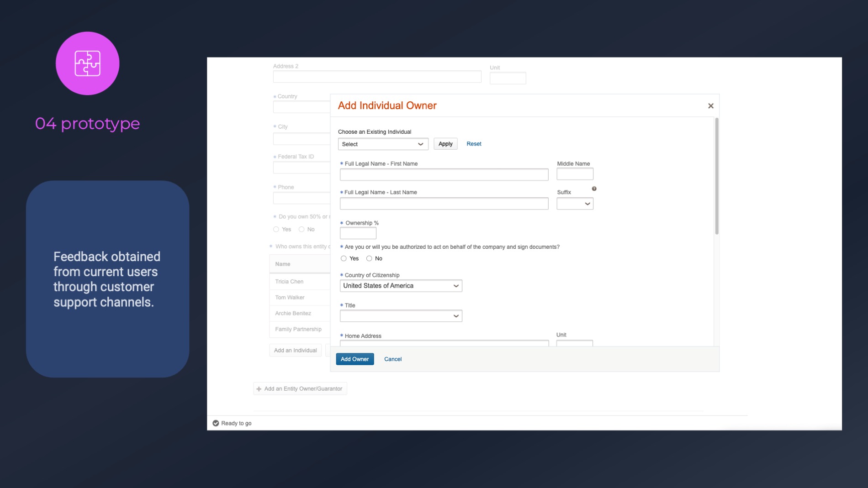Click the dialog's vertical scrollbar
868x488 pixels.
pos(716,176)
